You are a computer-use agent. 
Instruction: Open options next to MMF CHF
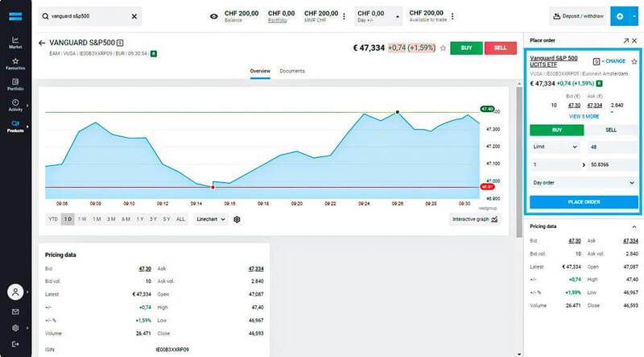pos(345,16)
